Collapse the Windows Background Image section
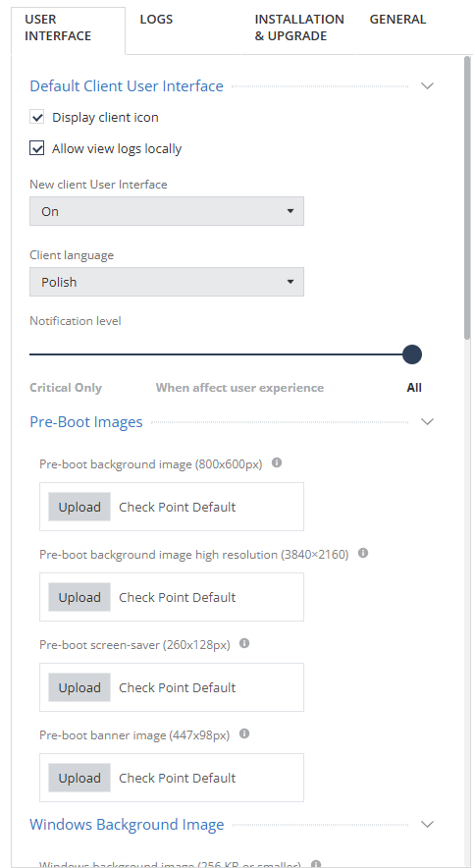Viewport: 475px width, 868px height. coord(427,824)
